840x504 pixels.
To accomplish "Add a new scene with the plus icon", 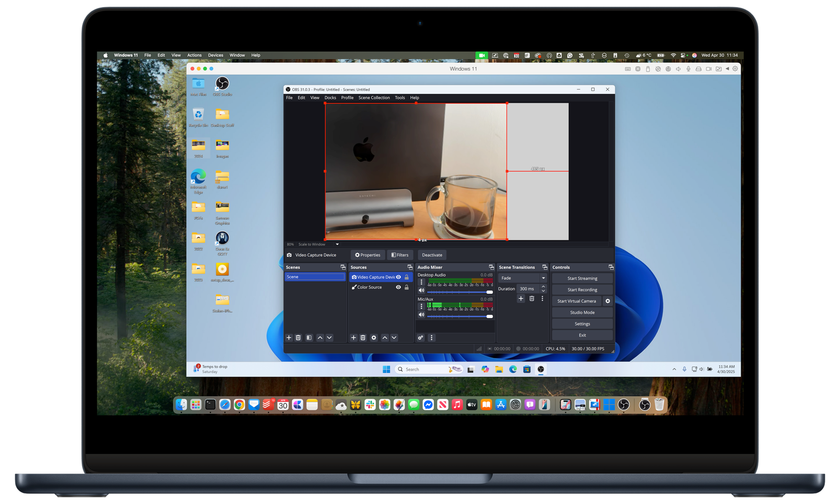I will [289, 338].
